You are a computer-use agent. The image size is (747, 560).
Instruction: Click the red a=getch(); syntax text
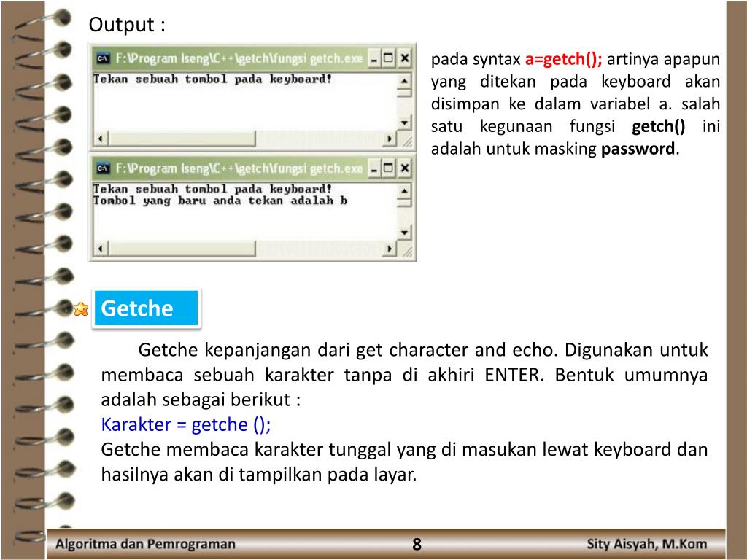[564, 60]
